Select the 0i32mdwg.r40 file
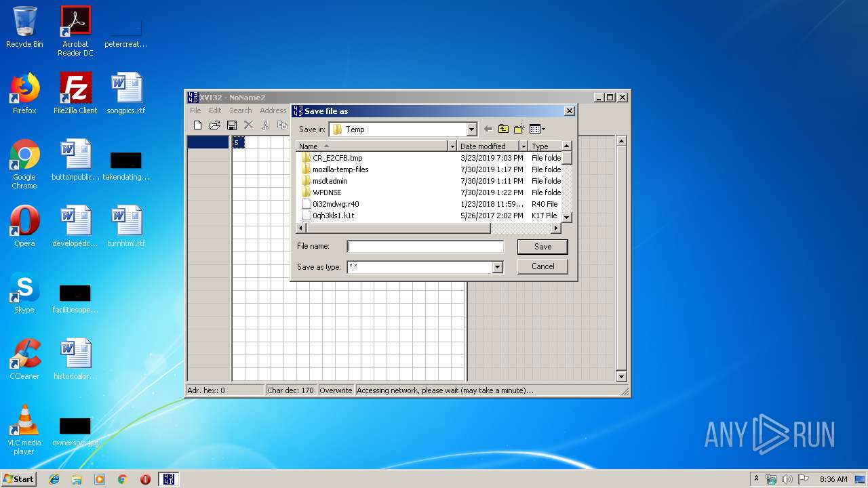This screenshot has width=868, height=488. click(330, 204)
